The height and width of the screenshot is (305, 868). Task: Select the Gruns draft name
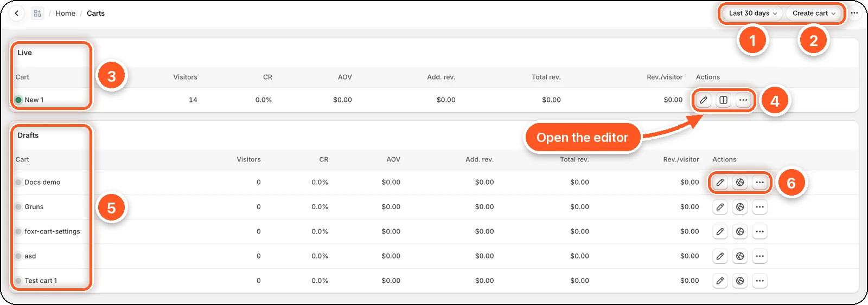(x=34, y=207)
